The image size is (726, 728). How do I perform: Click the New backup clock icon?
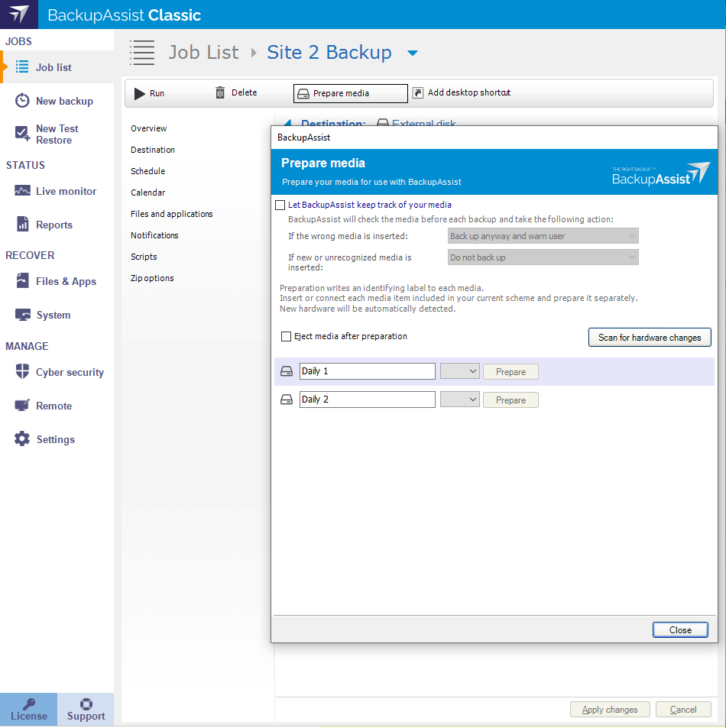click(x=23, y=101)
